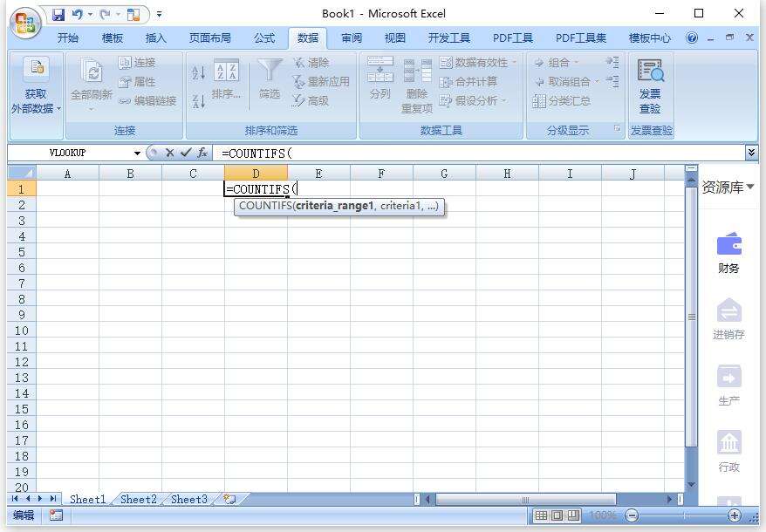This screenshot has width=766, height=532.
Task: Switch to Page Break Preview in the status bar
Action: tap(573, 515)
